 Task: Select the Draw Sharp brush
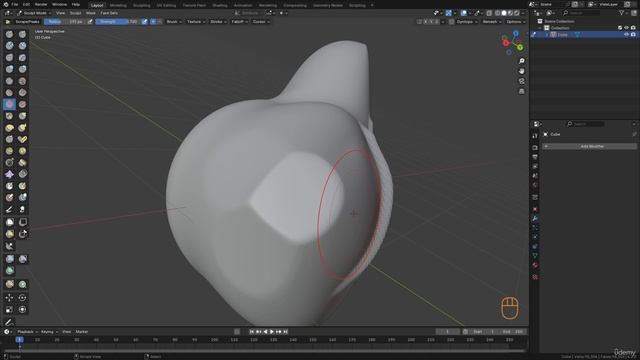(x=22, y=34)
